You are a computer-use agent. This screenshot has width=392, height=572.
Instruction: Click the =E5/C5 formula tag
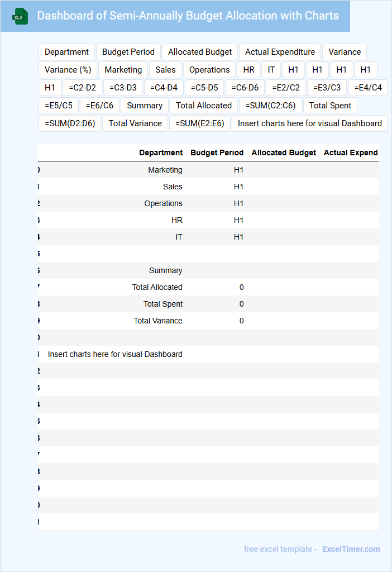(x=59, y=106)
